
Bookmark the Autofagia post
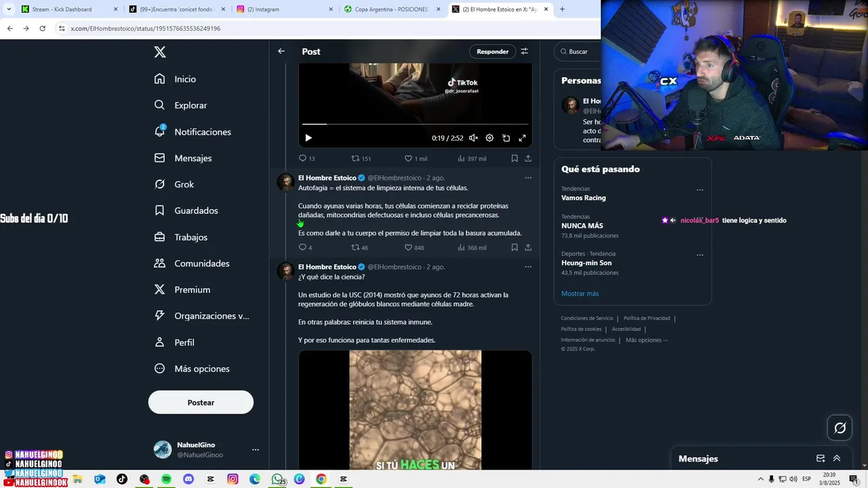pyautogui.click(x=515, y=247)
